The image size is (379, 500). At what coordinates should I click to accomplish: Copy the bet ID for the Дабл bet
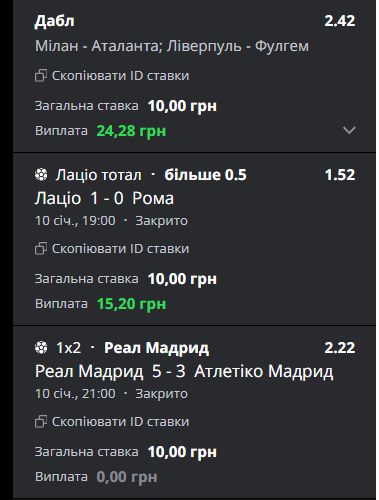[x=112, y=76]
